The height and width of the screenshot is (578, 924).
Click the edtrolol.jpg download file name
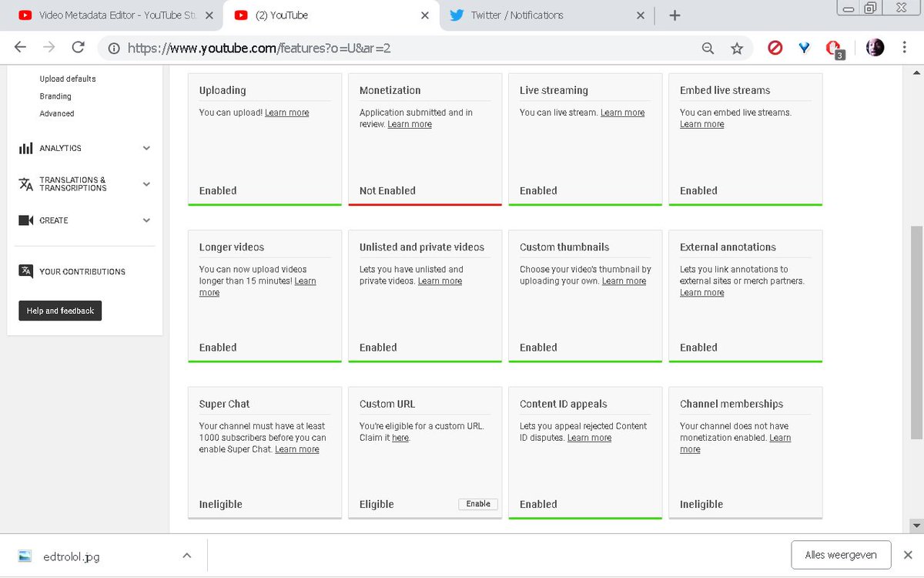click(72, 556)
